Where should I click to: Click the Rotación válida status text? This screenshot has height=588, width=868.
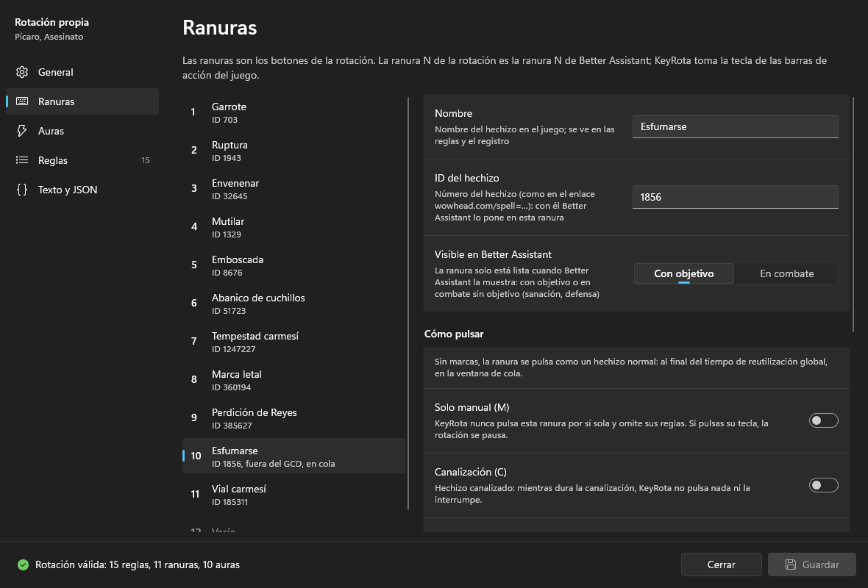(138, 564)
